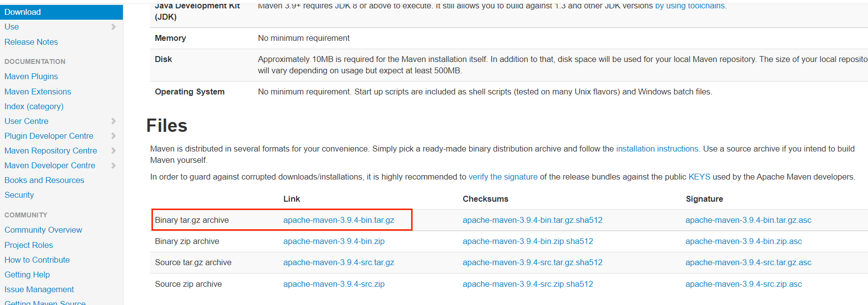Open the public KEYS link

(x=699, y=177)
